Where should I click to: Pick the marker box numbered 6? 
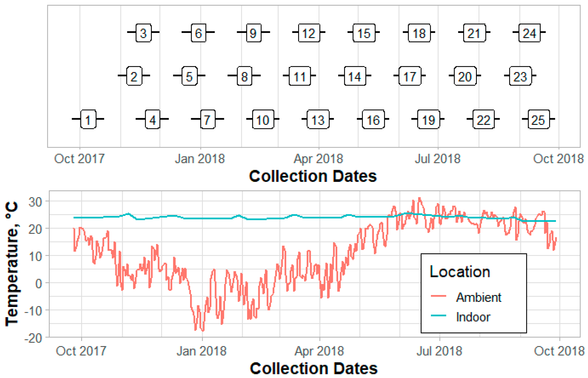click(x=198, y=33)
